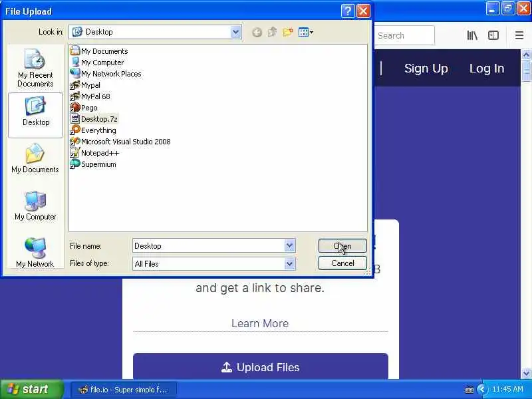This screenshot has height=399, width=532.
Task: Open browser Library icon
Action: click(x=472, y=35)
